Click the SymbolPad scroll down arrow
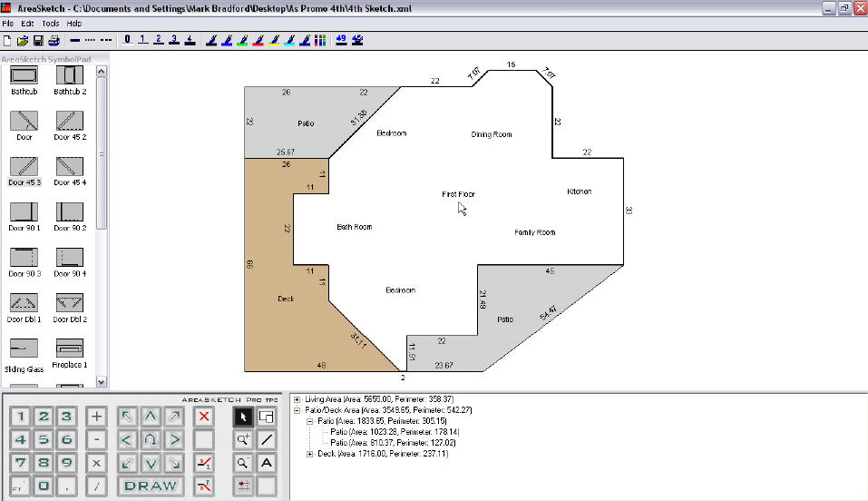This screenshot has height=501, width=868. pyautogui.click(x=101, y=381)
